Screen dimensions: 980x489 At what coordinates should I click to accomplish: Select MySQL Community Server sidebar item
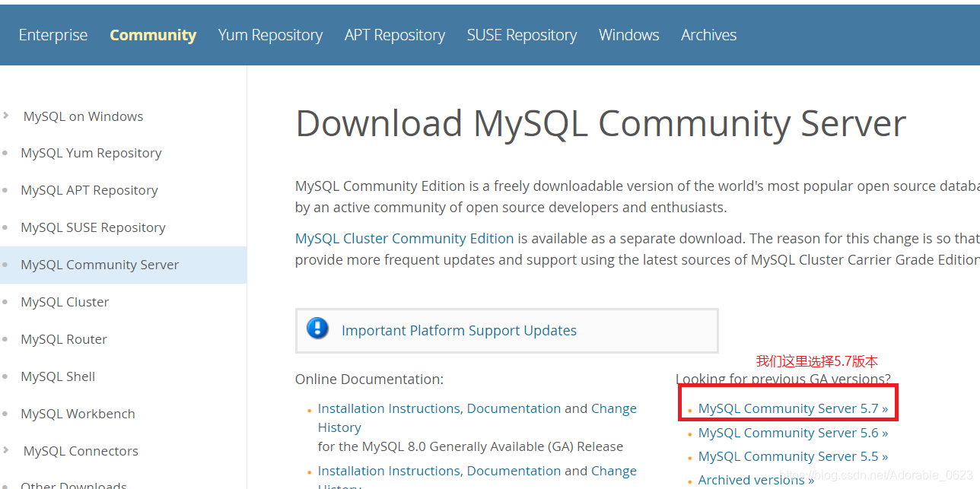[x=123, y=265]
